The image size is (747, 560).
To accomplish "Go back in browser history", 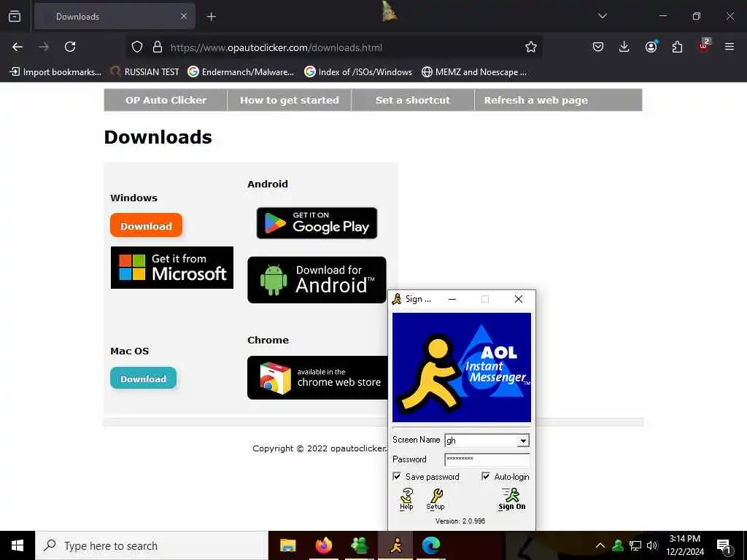I will (x=18, y=47).
